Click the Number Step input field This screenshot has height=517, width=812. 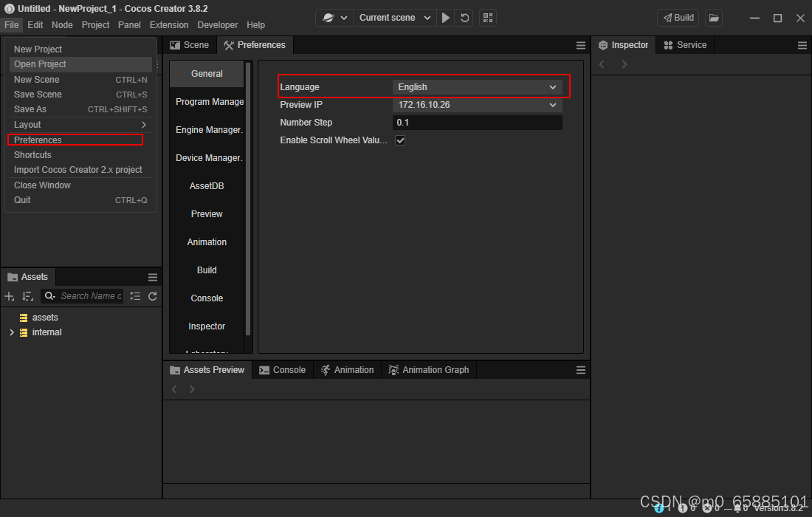478,123
